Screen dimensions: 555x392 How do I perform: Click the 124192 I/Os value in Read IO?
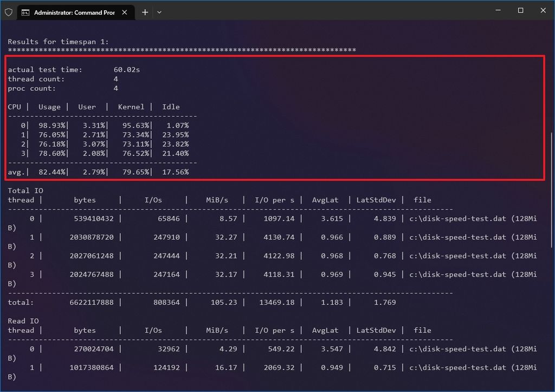(x=167, y=368)
